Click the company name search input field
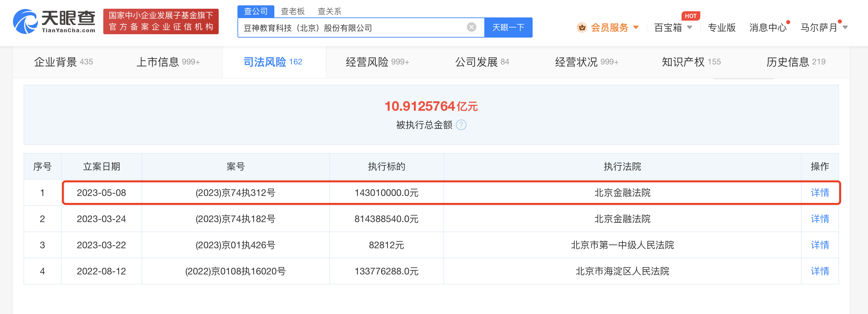 coord(350,28)
